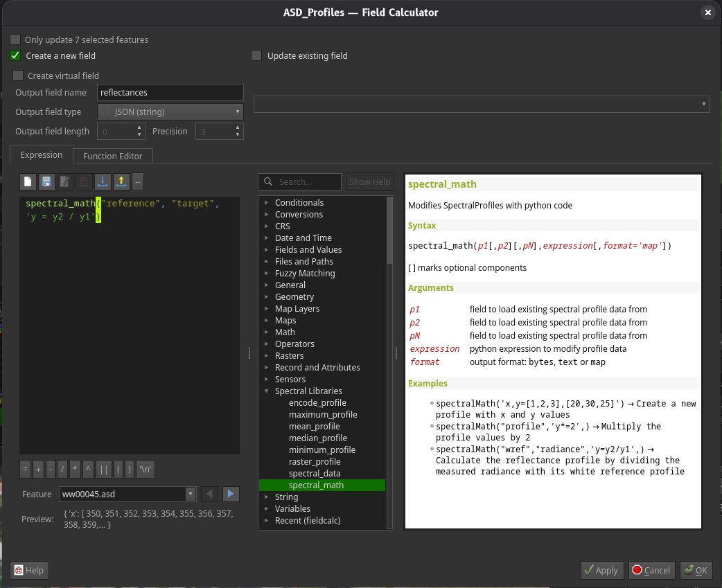Screen dimensions: 722x588
Task: Expand the Operators function group
Action: point(266,344)
